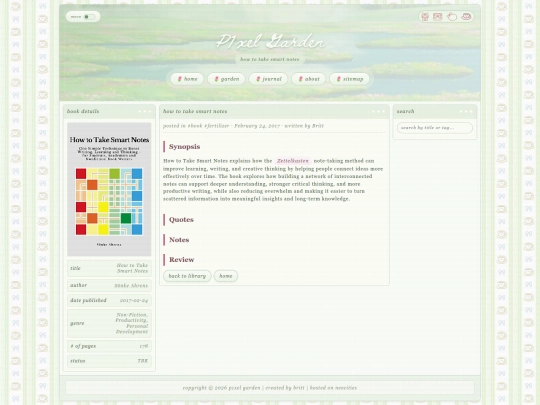Click the Quotes heading
Viewport: 540px width, 405px height.
click(x=181, y=220)
